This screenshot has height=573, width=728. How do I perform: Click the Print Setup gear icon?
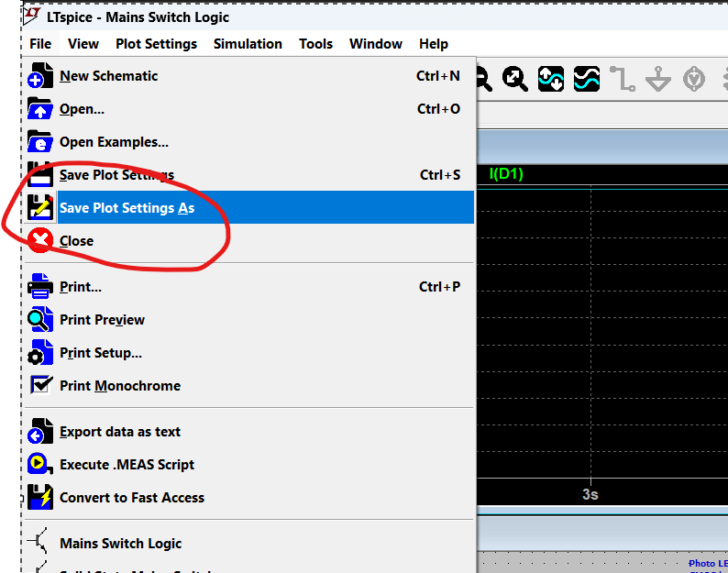point(40,352)
